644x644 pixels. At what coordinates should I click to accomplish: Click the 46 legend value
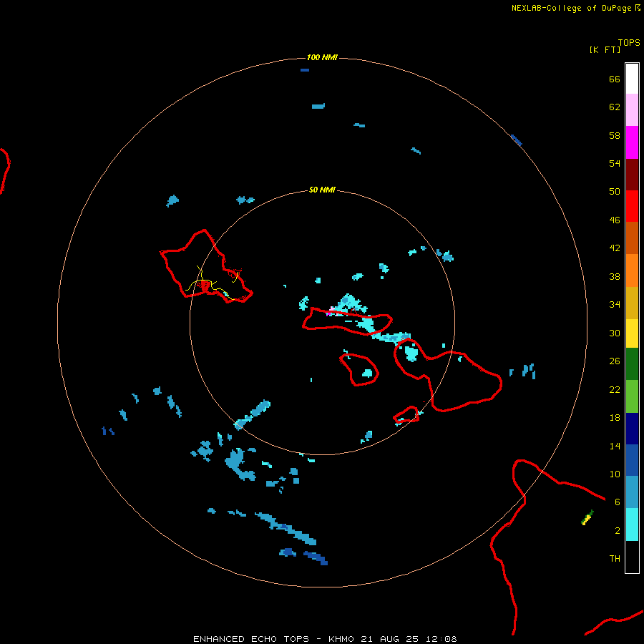[615, 220]
